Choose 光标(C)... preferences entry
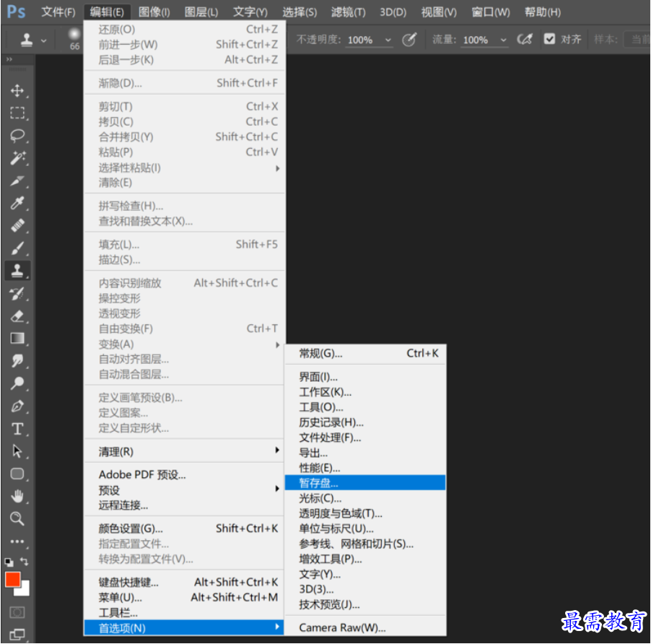Screen dimensions: 651x644 click(365, 498)
